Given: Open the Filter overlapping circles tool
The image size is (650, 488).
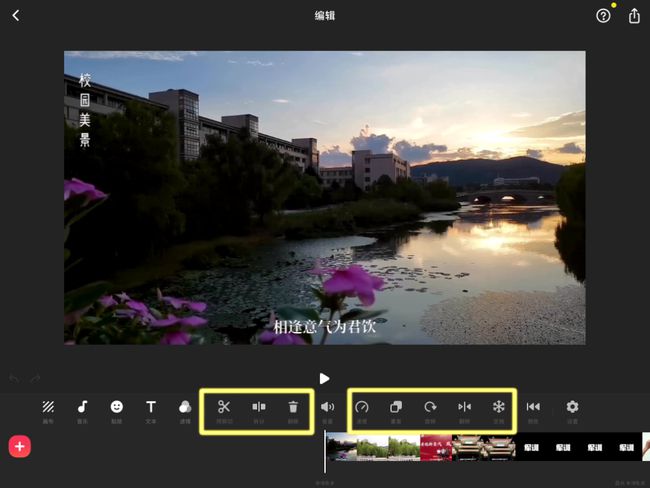Looking at the screenshot, I should [x=185, y=410].
